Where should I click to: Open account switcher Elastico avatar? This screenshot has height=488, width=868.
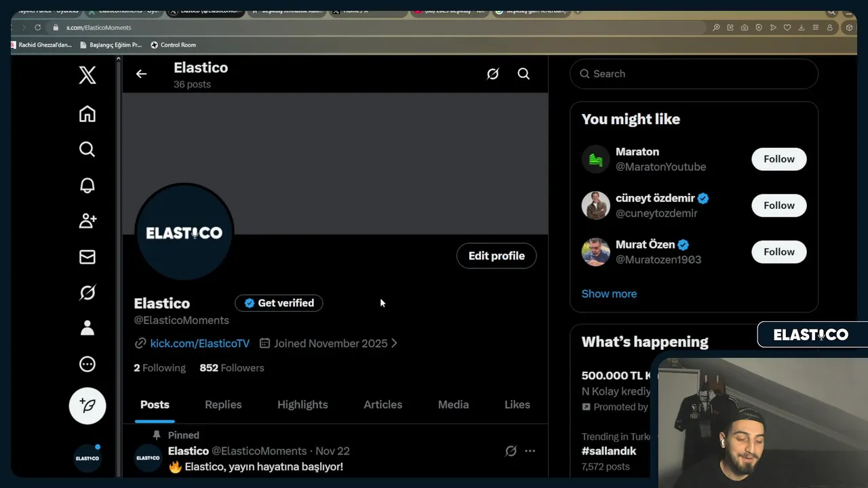click(x=87, y=458)
